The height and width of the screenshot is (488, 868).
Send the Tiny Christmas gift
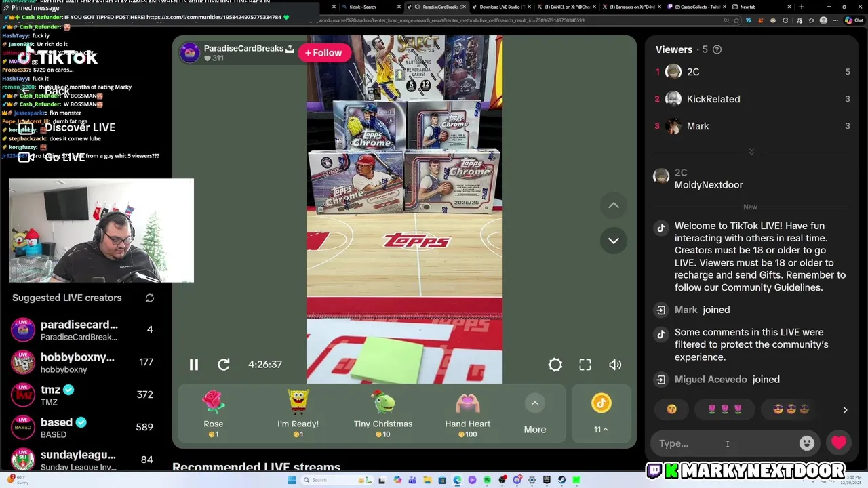click(x=383, y=413)
